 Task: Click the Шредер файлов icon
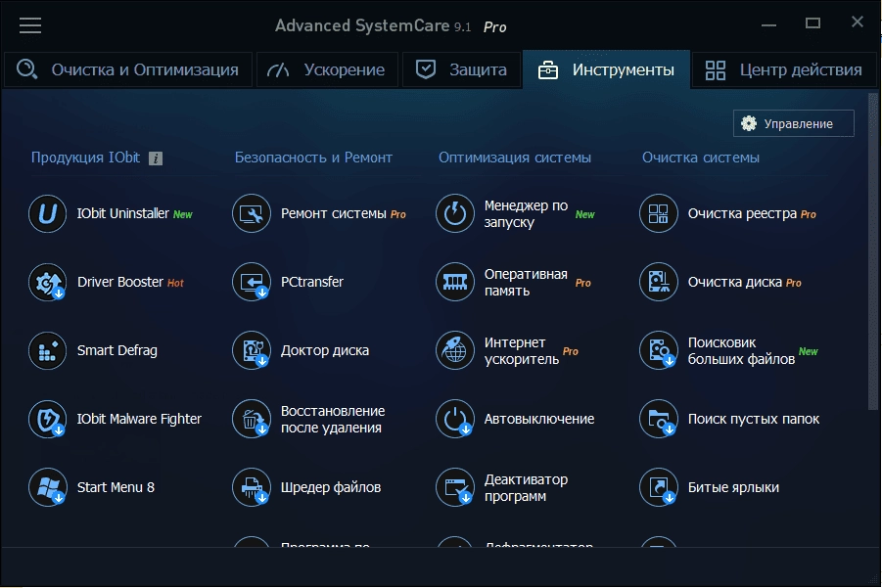[252, 488]
